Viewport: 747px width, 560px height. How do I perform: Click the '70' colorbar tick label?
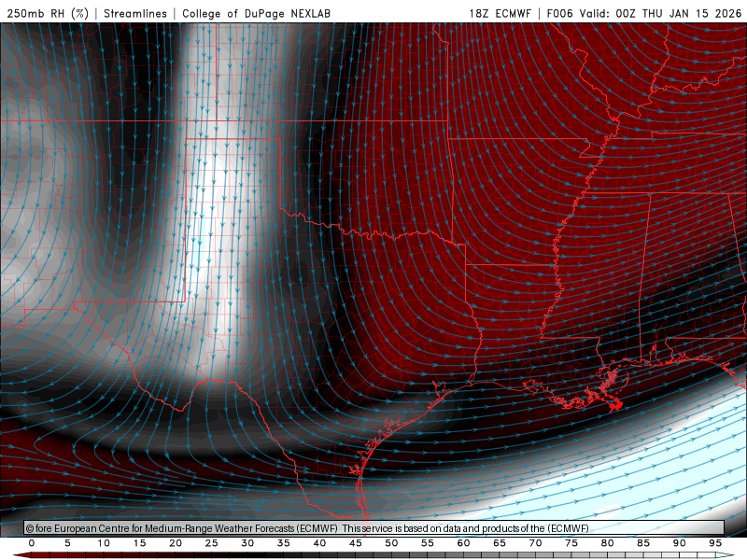(535, 543)
